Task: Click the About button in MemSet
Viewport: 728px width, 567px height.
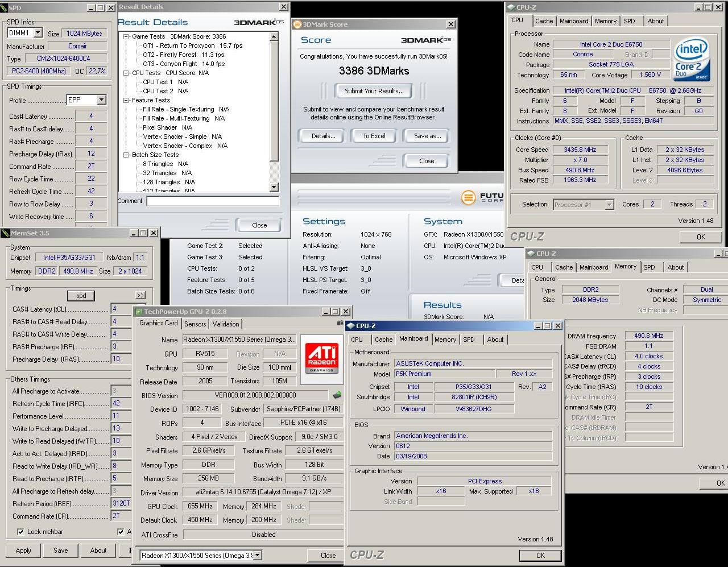Action: click(98, 551)
